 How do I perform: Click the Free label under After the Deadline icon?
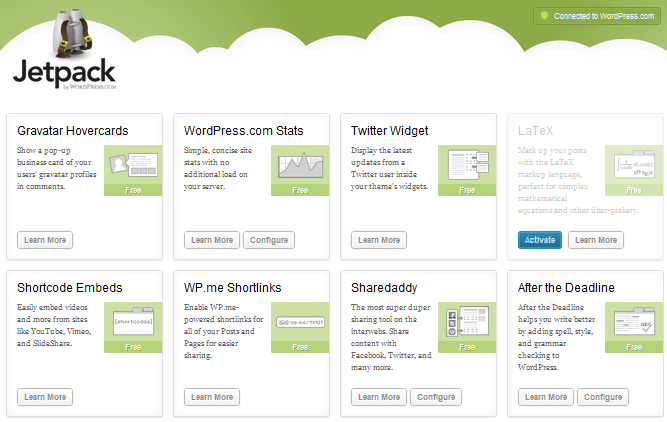click(634, 347)
